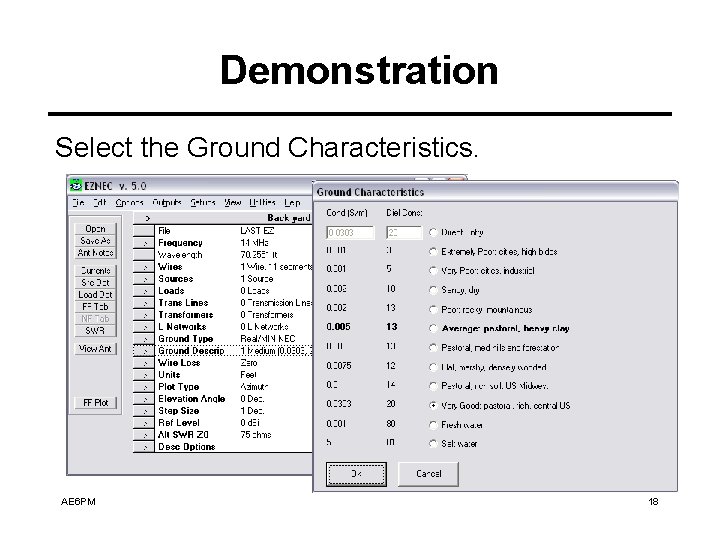Click the selector button beside Transformers row
The height and width of the screenshot is (540, 720).
144,315
